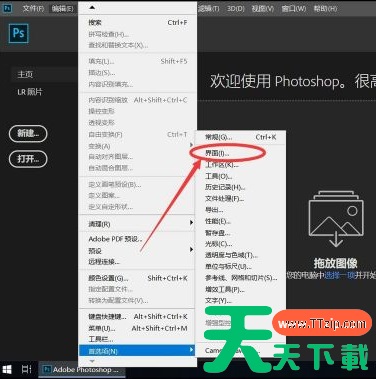Open 单位与标尺(U)... preferences
Image resolution: width=376 pixels, height=379 pixels.
(241, 267)
